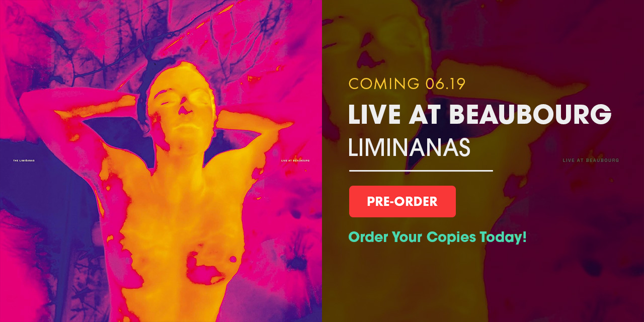Screen dimensions: 644x322
Task: Open the thermal album cover artwork
Action: [x=161, y=161]
